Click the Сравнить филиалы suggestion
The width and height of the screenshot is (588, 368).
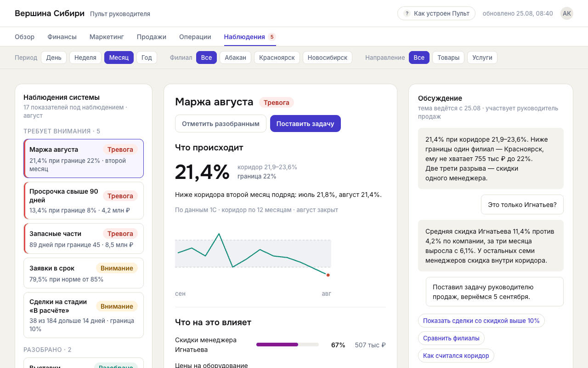(x=451, y=338)
